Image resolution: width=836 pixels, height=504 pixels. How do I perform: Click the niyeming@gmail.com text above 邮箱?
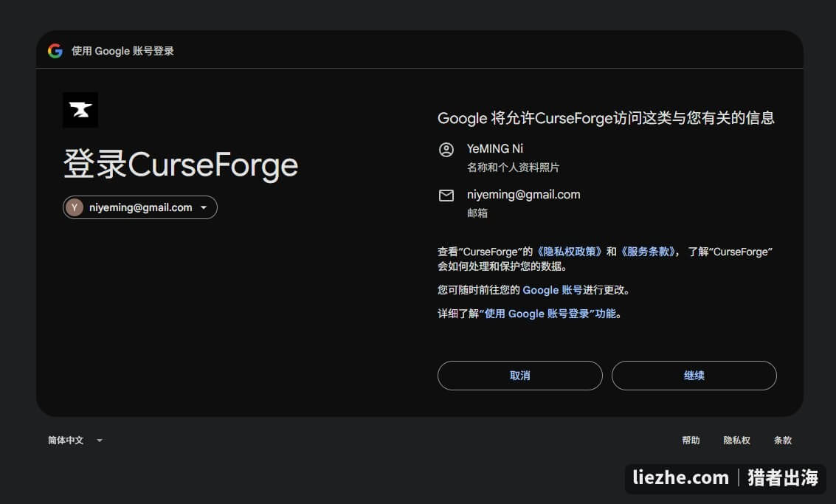point(524,195)
